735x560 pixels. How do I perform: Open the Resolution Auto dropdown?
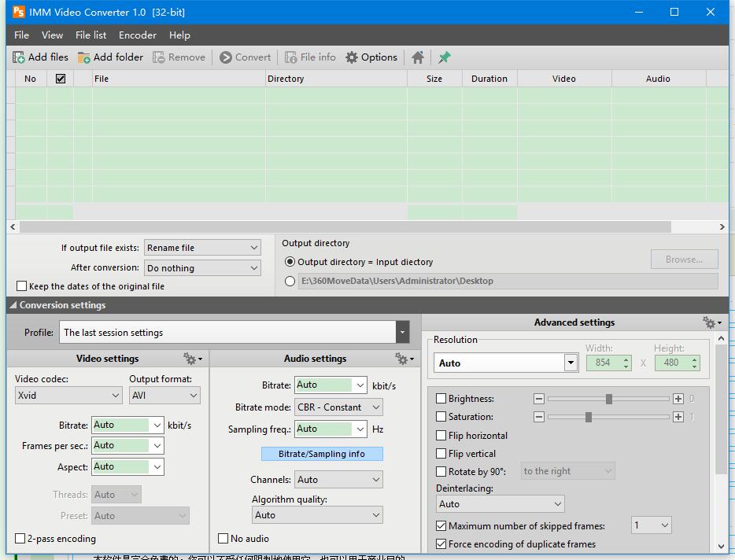tap(571, 363)
